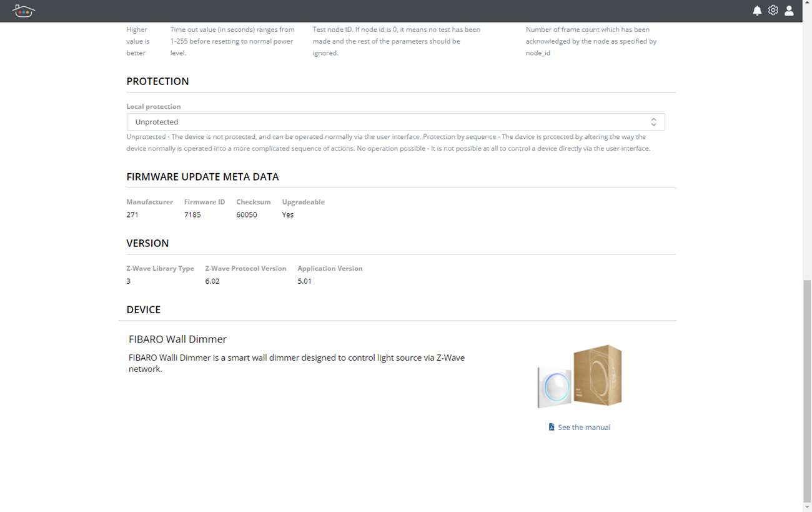Click the FIBARO Walli Dimmer product image
The width and height of the screenshot is (812, 512).
tap(580, 376)
